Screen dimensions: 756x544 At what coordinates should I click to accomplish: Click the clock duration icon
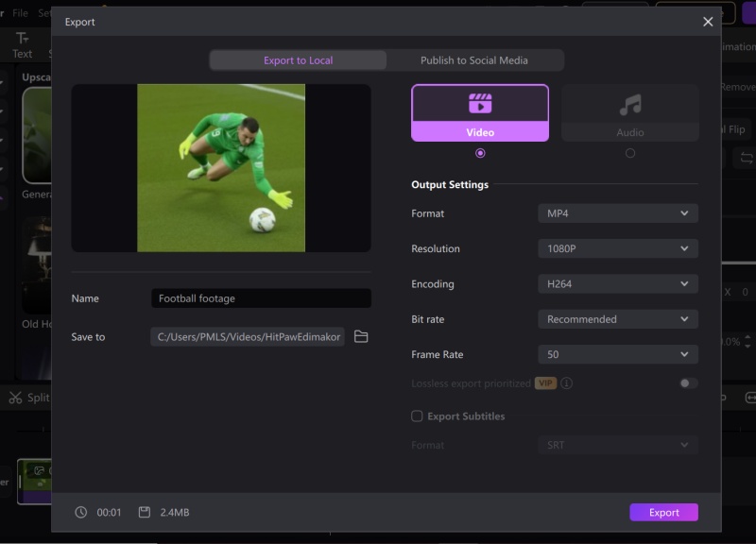pyautogui.click(x=81, y=512)
